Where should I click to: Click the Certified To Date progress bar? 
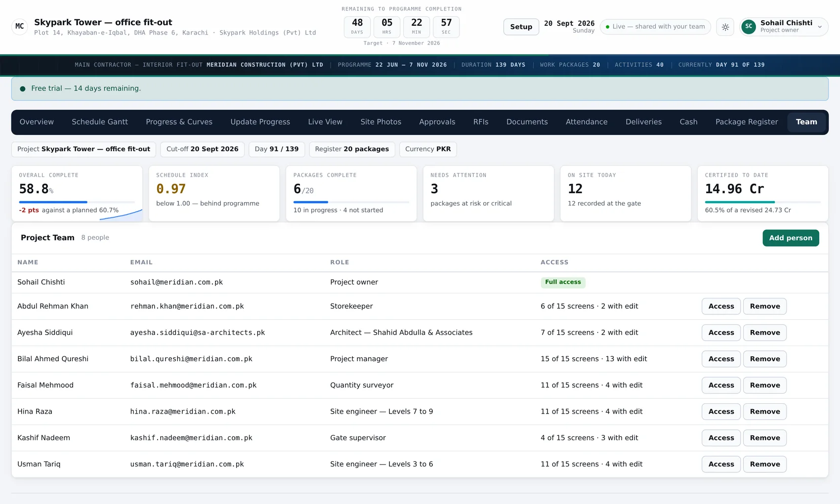tap(762, 202)
